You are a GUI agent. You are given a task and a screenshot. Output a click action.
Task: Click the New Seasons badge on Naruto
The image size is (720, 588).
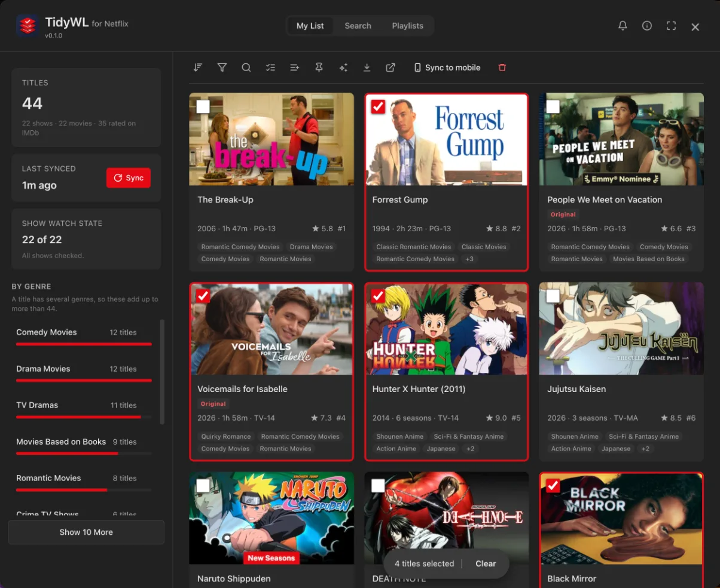point(271,558)
